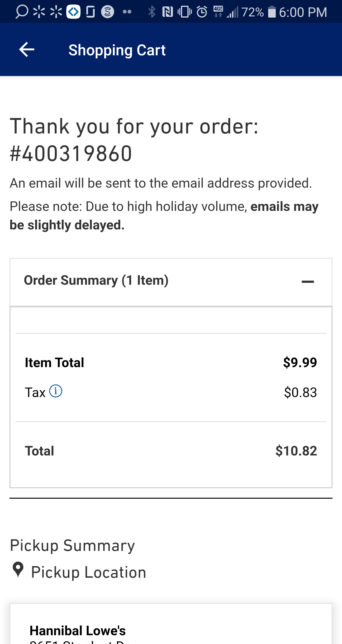Tap the vibrate mode status icon
The image size is (342, 644).
coord(185,12)
